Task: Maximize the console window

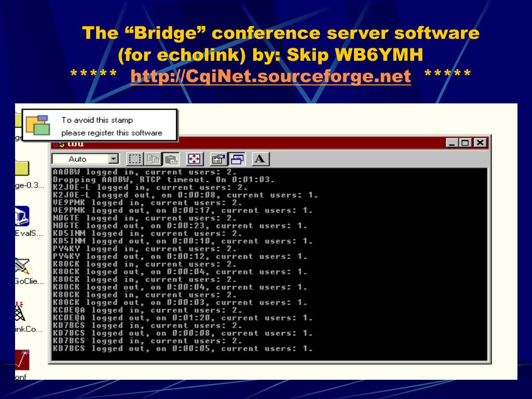Action: (465, 143)
